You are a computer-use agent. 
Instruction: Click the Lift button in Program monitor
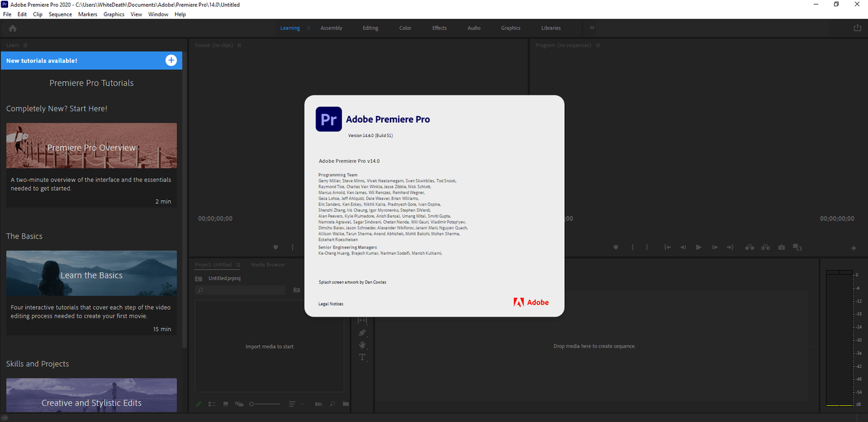pyautogui.click(x=750, y=248)
